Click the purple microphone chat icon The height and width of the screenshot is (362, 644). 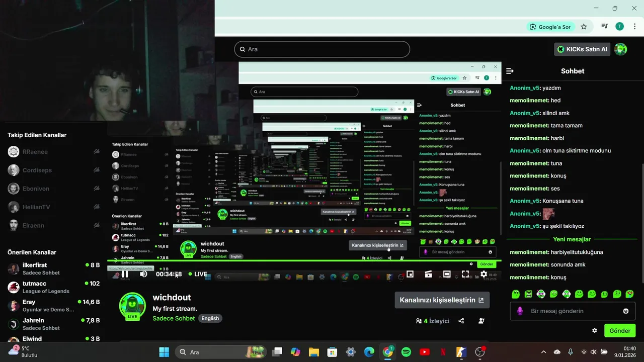click(x=520, y=311)
